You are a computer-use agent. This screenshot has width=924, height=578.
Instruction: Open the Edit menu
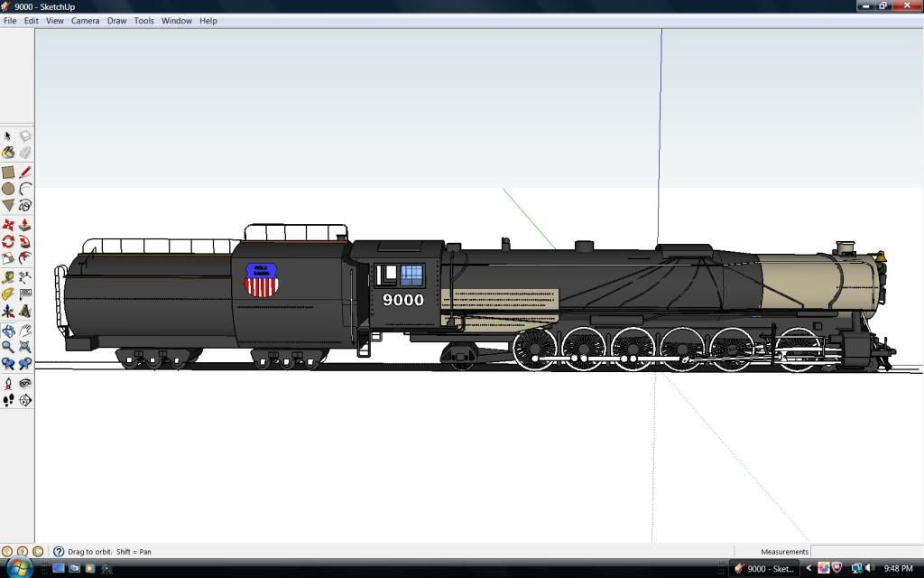click(x=32, y=21)
